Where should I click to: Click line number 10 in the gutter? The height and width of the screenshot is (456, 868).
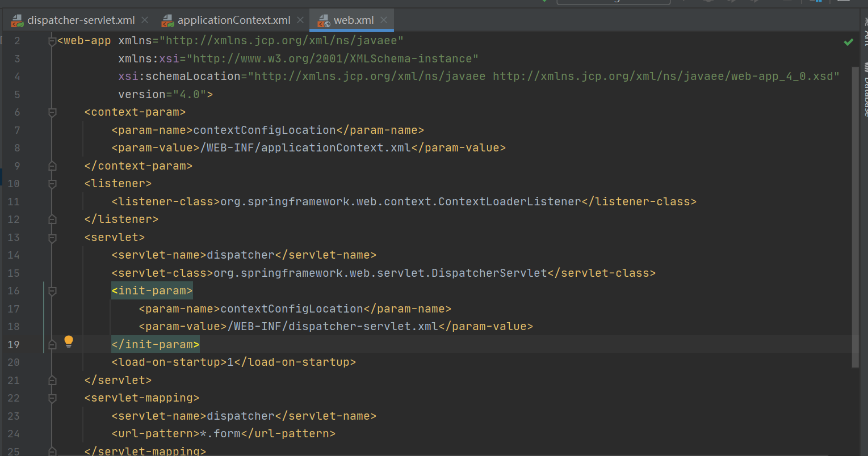click(13, 183)
